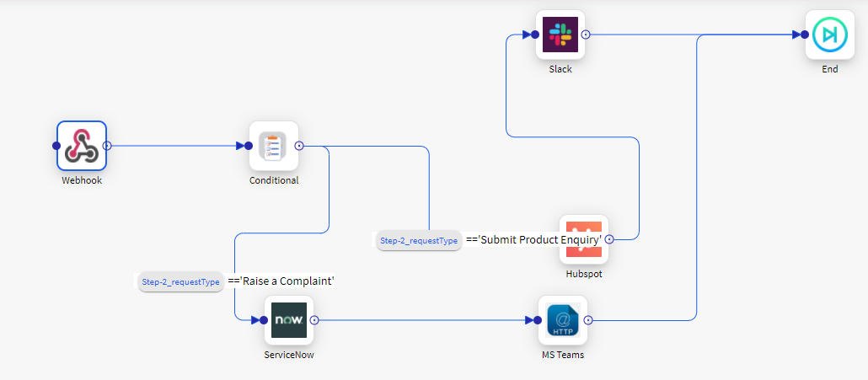Click the Conditional output connector port

click(x=299, y=146)
